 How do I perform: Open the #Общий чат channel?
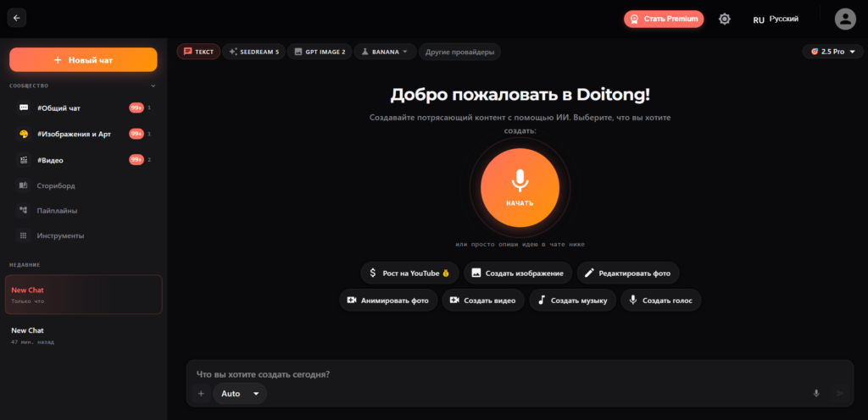[x=83, y=108]
